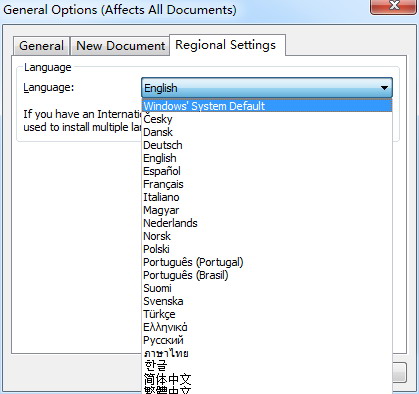Select Dansk language option
This screenshot has height=394, width=419.
point(267,132)
